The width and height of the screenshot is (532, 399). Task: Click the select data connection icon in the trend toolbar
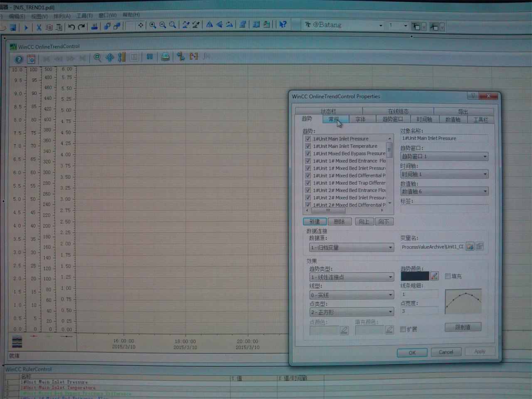[x=181, y=56]
